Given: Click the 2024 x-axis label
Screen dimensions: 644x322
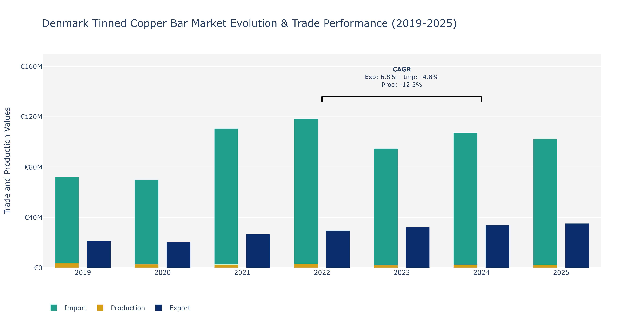Looking at the screenshot, I should (x=482, y=272).
